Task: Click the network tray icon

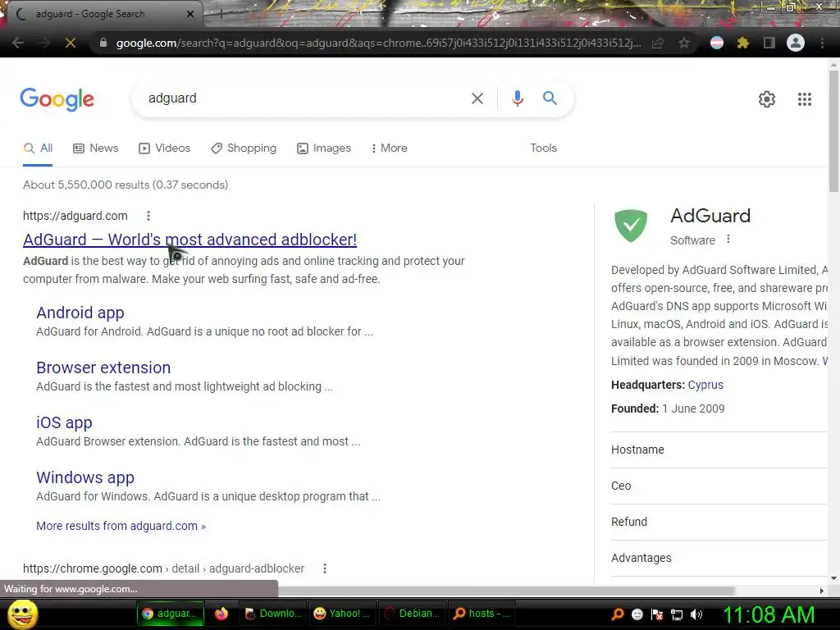Action: [x=677, y=614]
